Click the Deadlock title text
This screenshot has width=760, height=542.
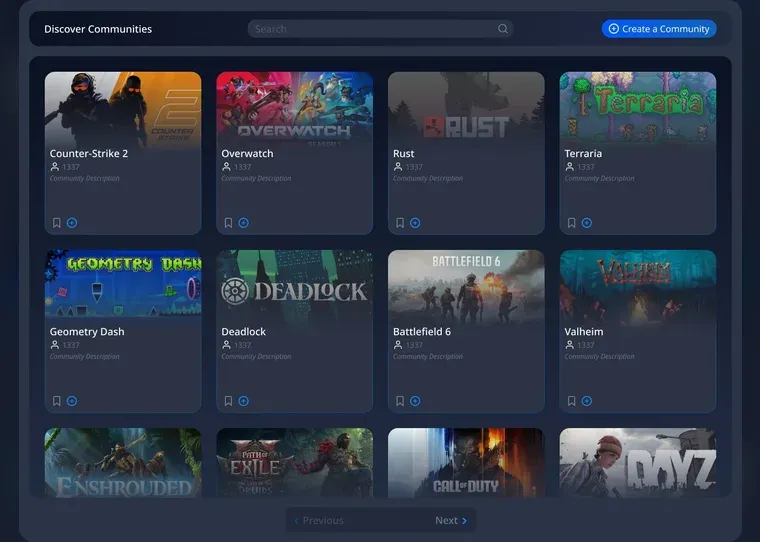[x=243, y=332]
